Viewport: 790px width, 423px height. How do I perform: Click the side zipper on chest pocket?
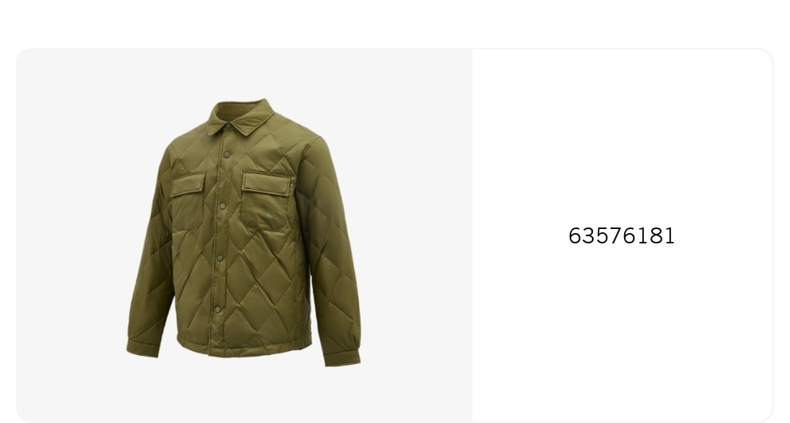tap(292, 185)
